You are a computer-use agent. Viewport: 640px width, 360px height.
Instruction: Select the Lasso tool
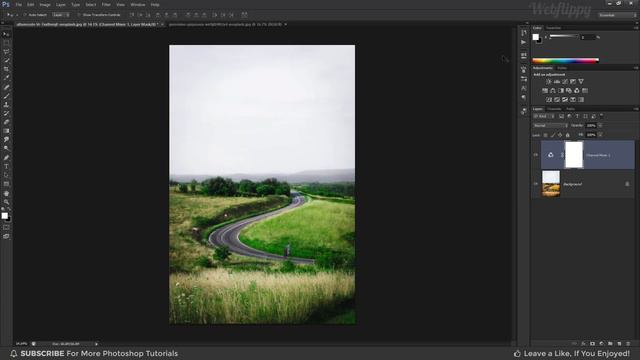point(6,52)
